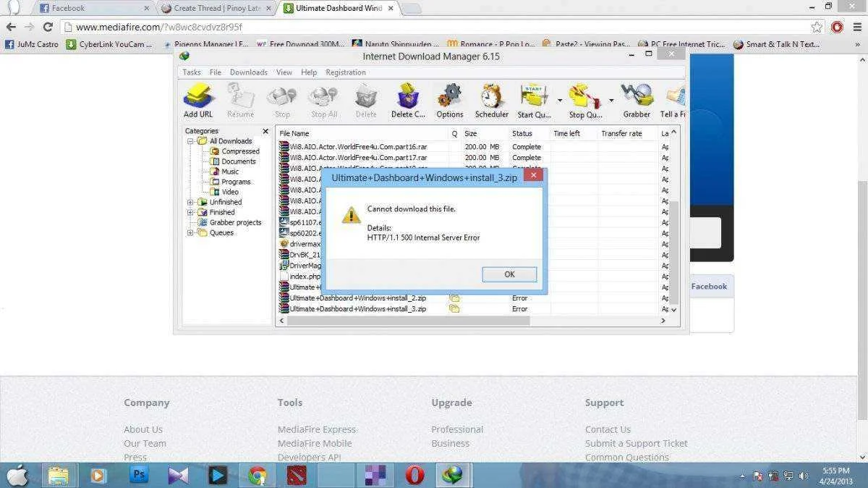Click the taskbar volume speaker icon
Image resolution: width=868 pixels, height=488 pixels.
click(804, 476)
